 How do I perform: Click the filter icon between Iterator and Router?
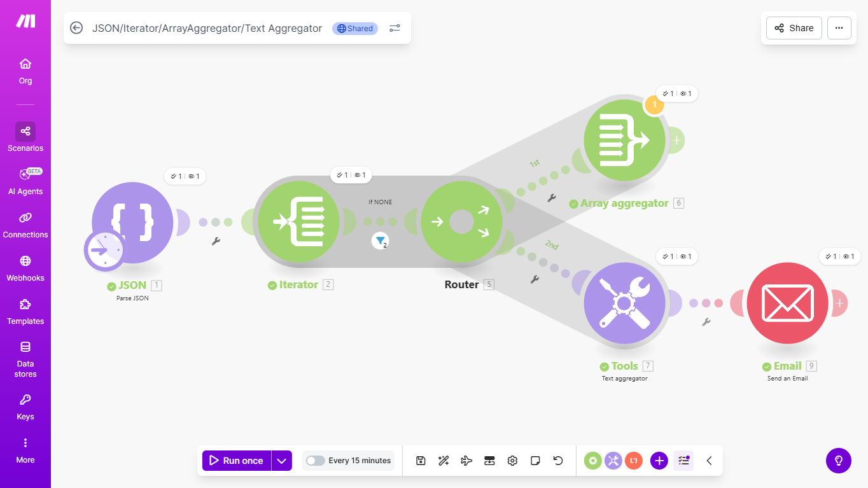pos(381,241)
